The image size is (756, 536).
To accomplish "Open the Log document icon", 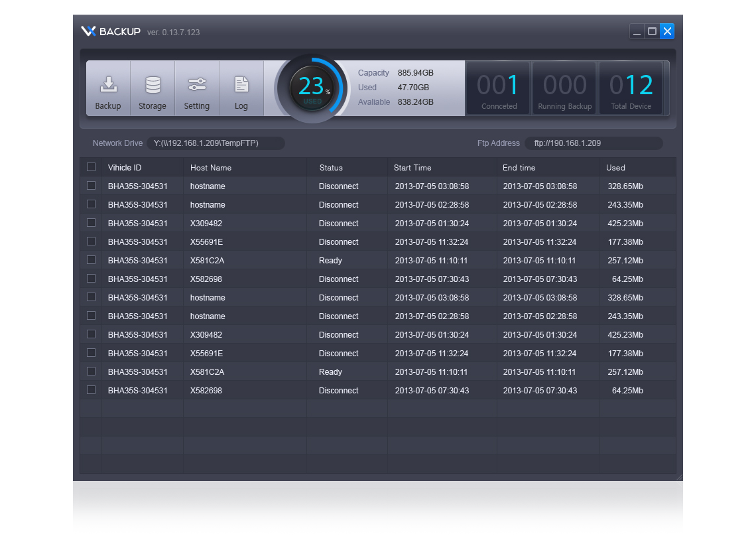I will [x=241, y=89].
